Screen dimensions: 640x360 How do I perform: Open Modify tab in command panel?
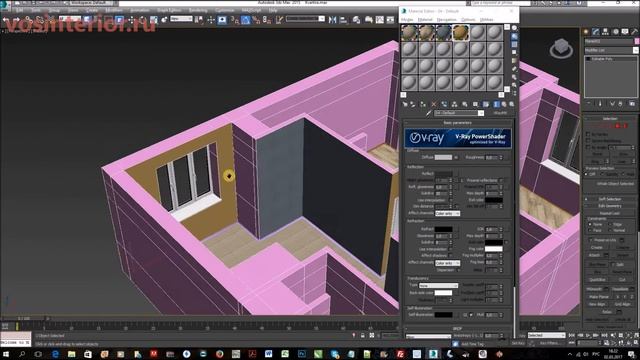pos(596,32)
